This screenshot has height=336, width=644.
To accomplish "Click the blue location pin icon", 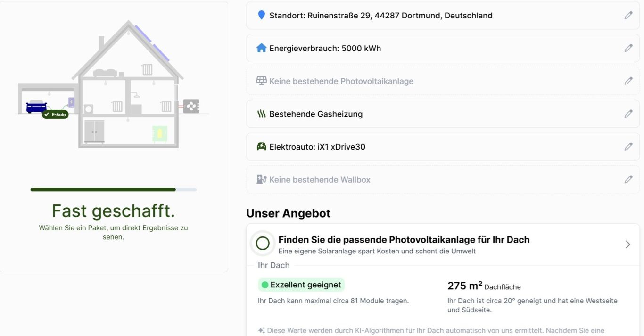I will click(261, 15).
